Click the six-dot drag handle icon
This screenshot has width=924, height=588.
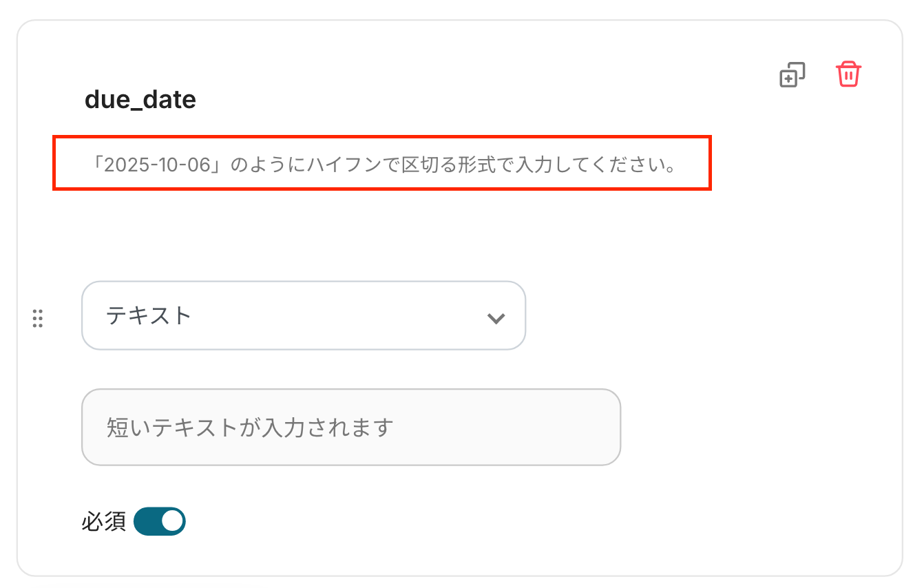pos(38,319)
